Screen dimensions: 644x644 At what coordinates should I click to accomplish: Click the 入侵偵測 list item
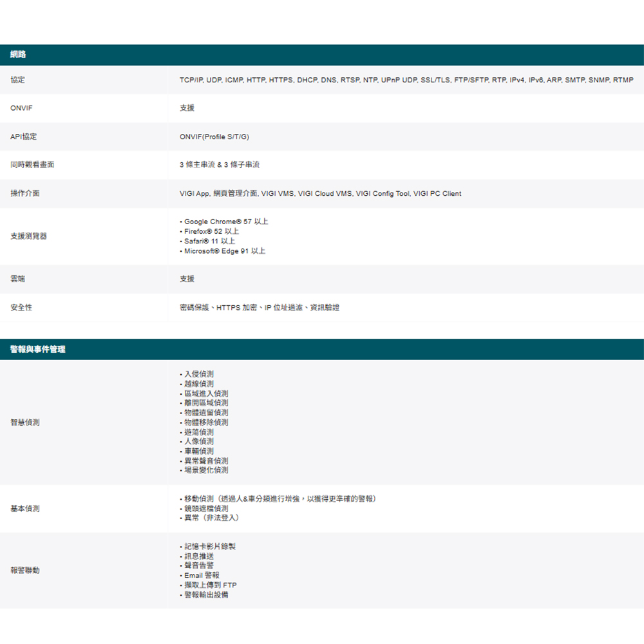pyautogui.click(x=198, y=374)
